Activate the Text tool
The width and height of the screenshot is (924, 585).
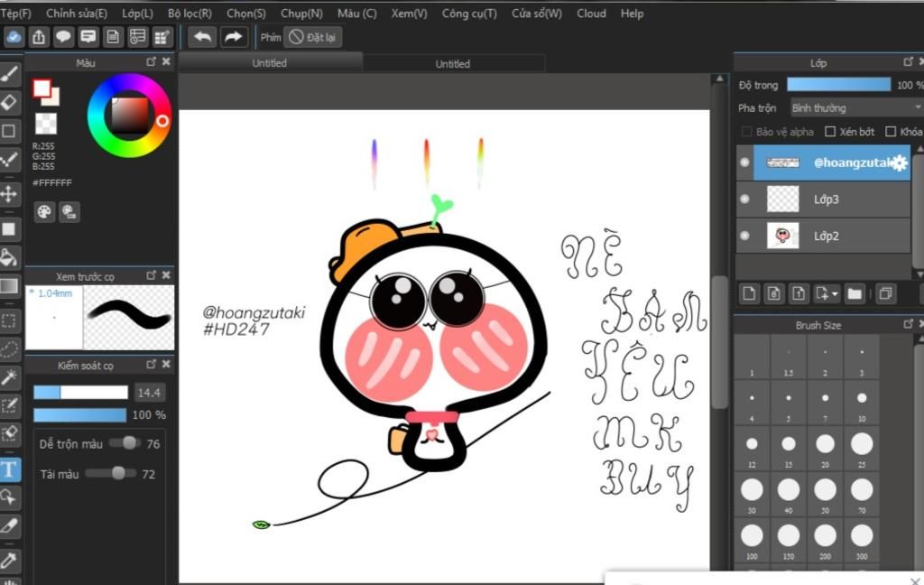point(9,469)
